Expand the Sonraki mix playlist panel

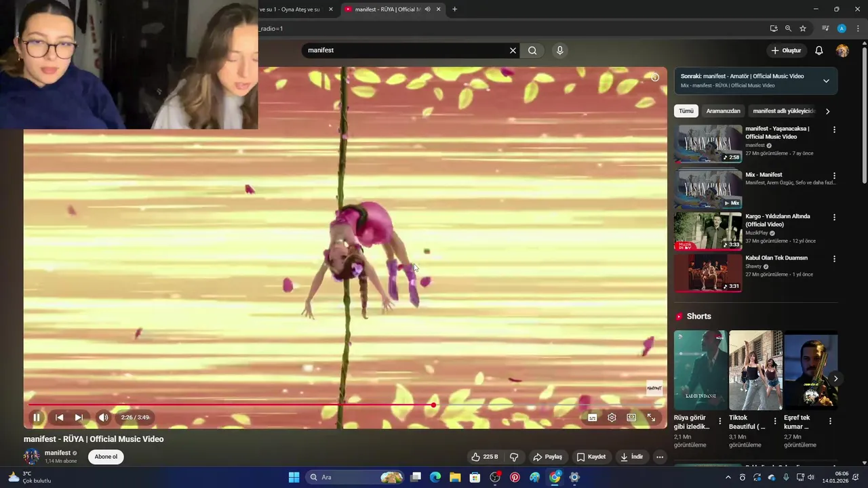coord(826,81)
